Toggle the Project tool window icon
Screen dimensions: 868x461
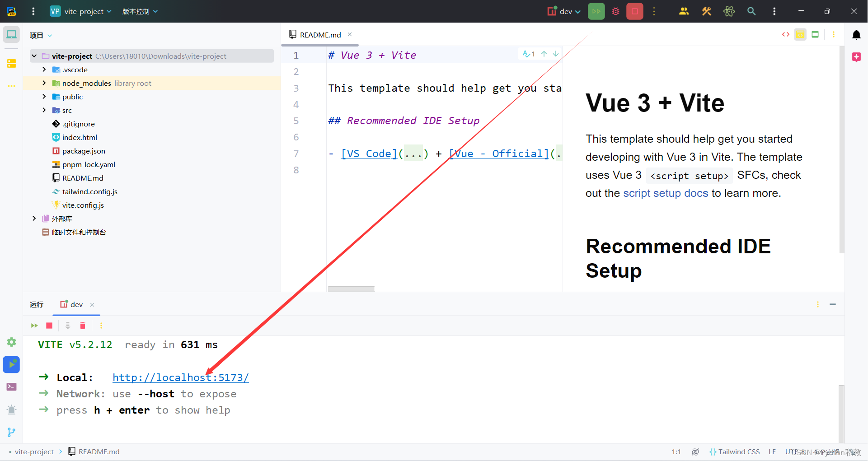click(11, 35)
